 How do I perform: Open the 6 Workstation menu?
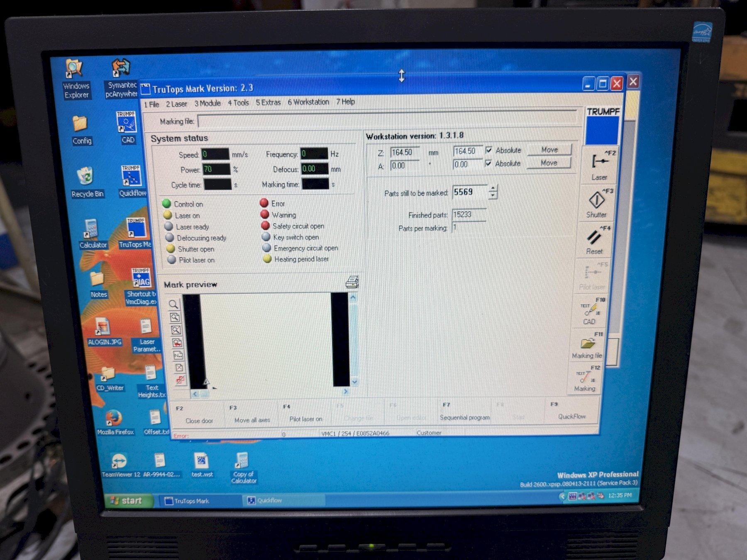(x=308, y=102)
